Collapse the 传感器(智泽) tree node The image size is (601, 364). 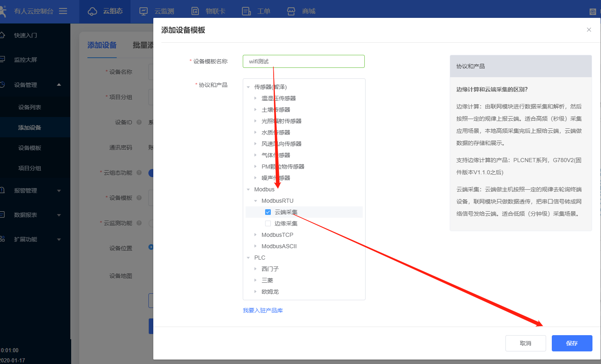pyautogui.click(x=248, y=87)
